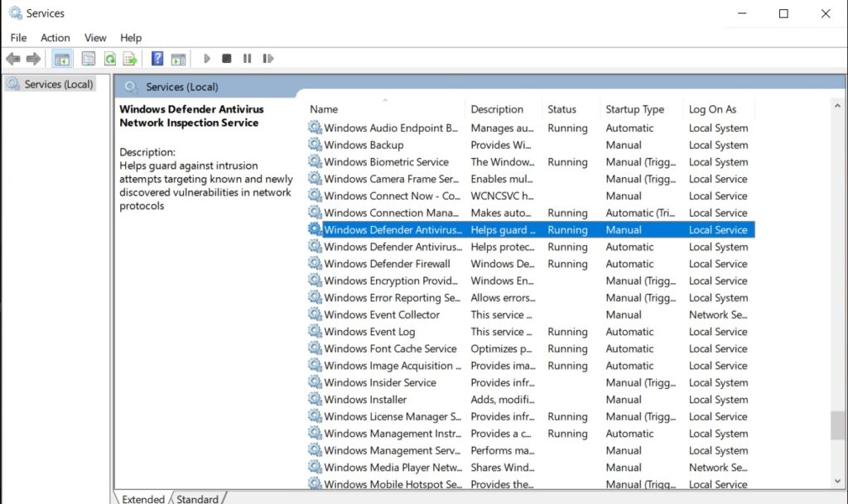
Task: Switch to the Extended tab
Action: coord(142,498)
